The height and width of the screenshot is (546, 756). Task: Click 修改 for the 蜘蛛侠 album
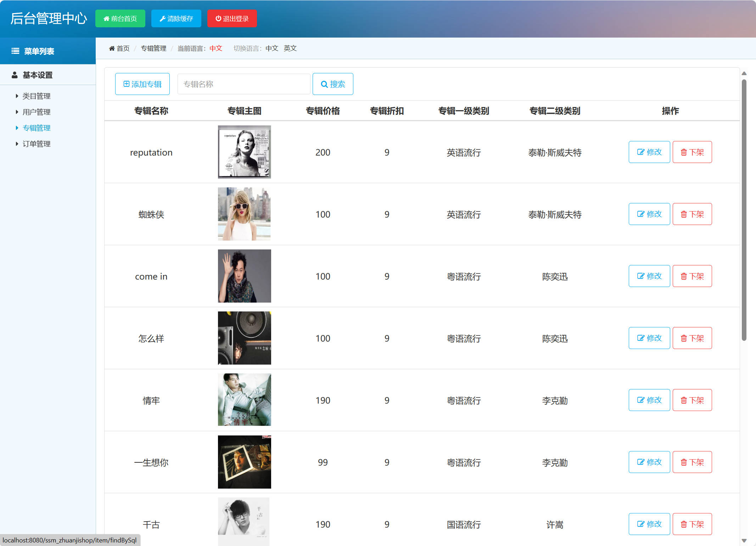click(649, 214)
